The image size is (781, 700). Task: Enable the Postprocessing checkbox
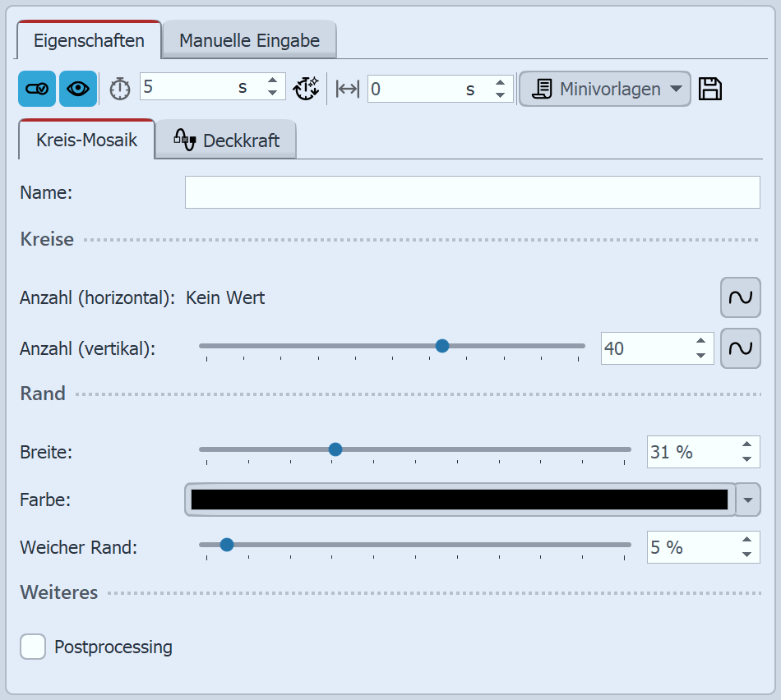(x=33, y=647)
